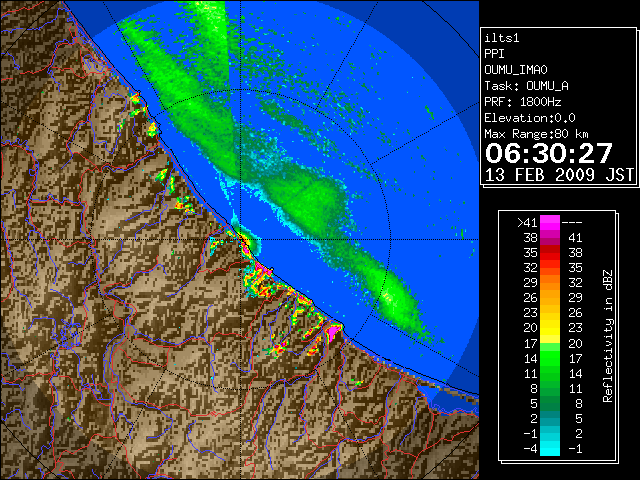Screen dimensions: 640x480
Task: Click the large time stamp "06:30:27"
Action: [549, 153]
